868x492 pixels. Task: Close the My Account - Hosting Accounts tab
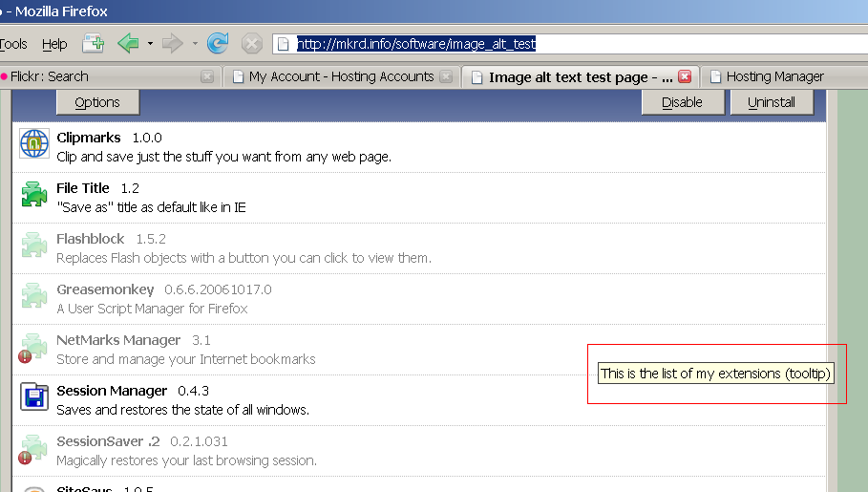(x=446, y=76)
